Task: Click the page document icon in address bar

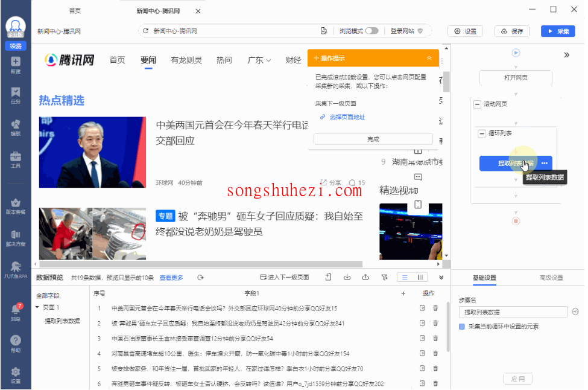Action: coord(324,31)
